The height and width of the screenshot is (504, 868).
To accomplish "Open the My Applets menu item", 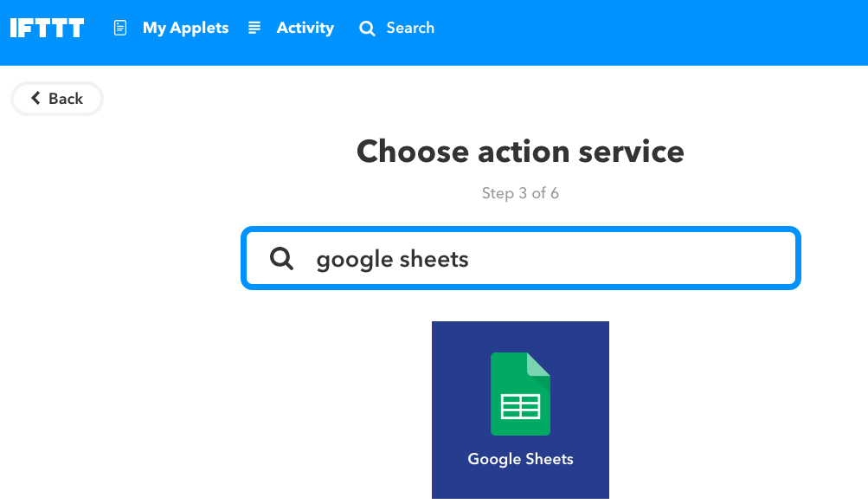I will click(x=185, y=28).
